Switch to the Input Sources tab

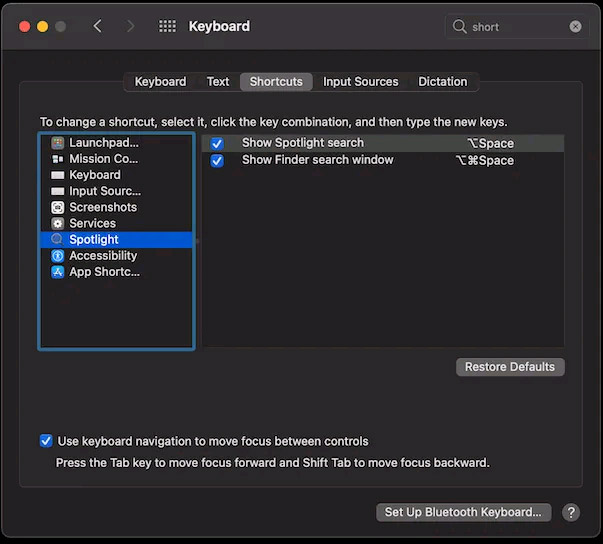pos(360,82)
